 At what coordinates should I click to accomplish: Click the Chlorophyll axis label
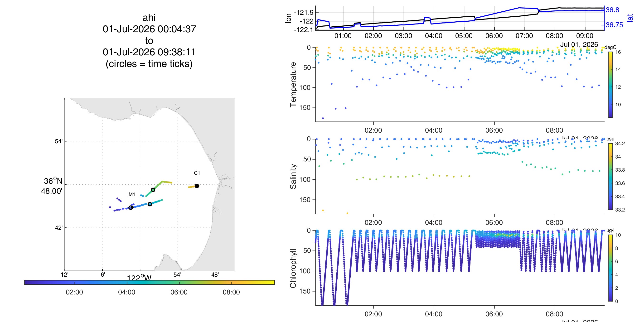293,268
